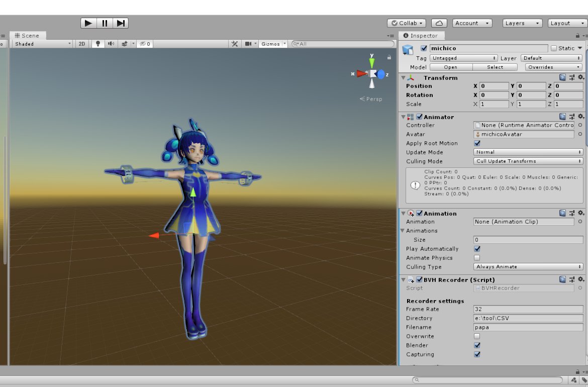Pause the editor with the Pause button
588x387 pixels.
point(105,23)
